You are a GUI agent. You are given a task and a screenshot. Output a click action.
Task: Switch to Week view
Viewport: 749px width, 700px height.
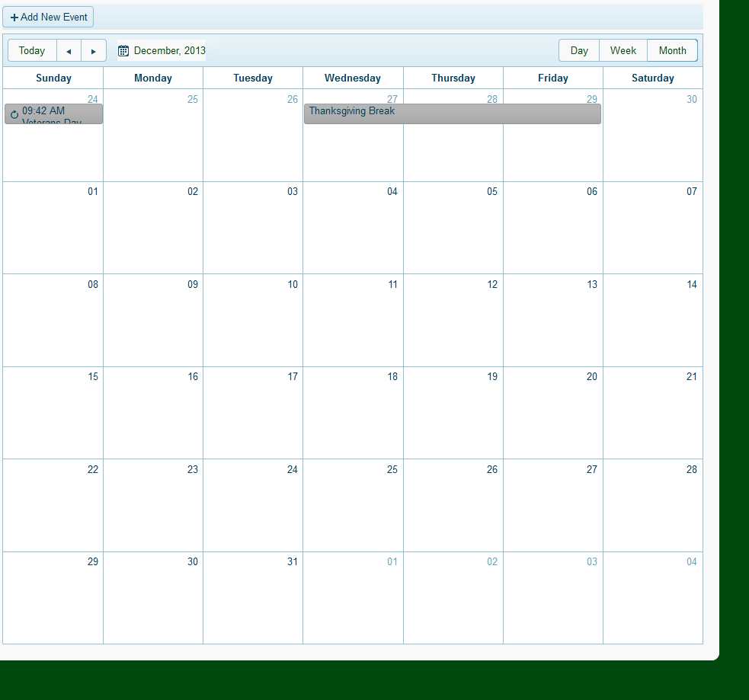[x=623, y=50]
